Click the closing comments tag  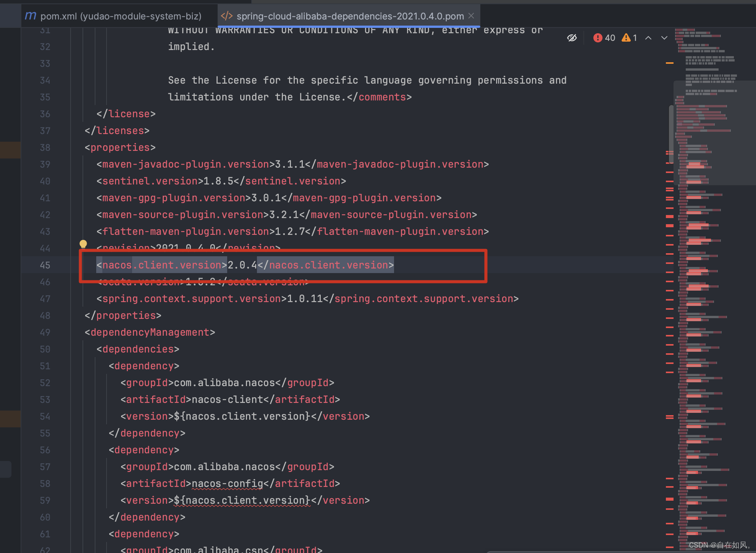click(380, 97)
